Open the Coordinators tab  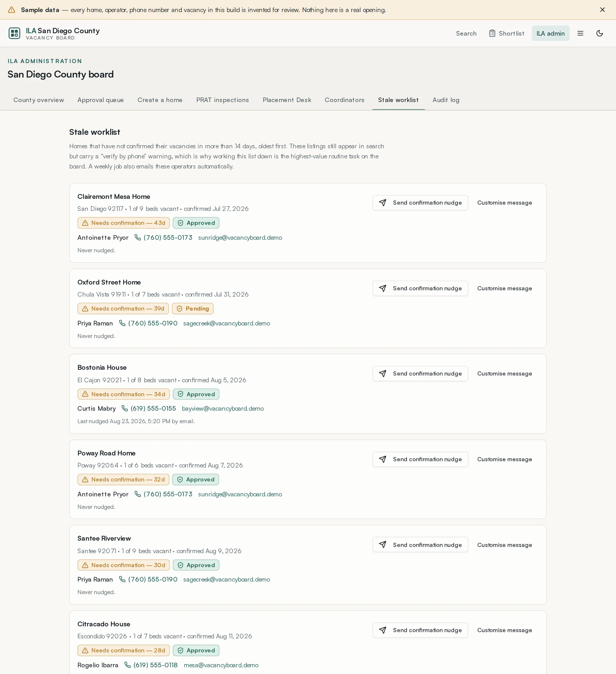[344, 100]
